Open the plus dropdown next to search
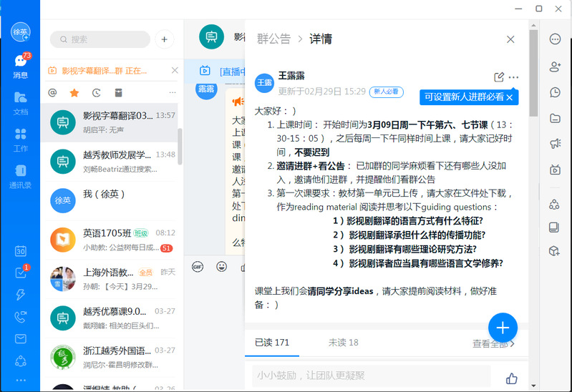Screen dimensions: 572x392 [x=164, y=39]
